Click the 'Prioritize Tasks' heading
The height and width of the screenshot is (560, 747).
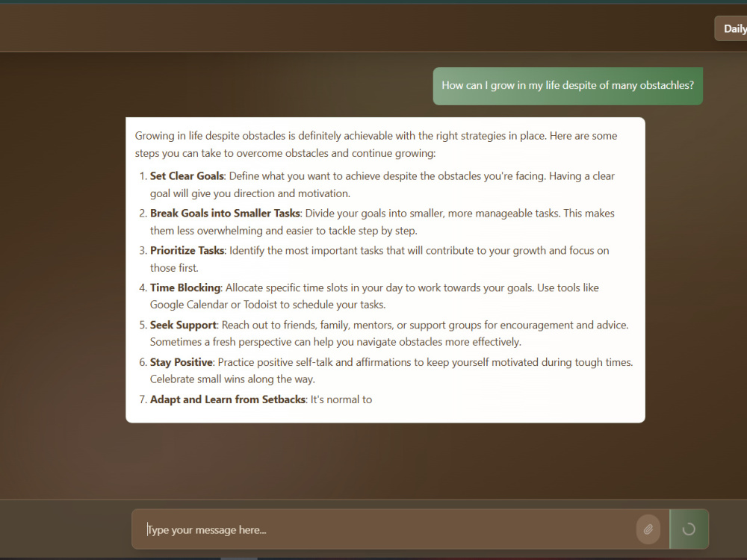187,250
